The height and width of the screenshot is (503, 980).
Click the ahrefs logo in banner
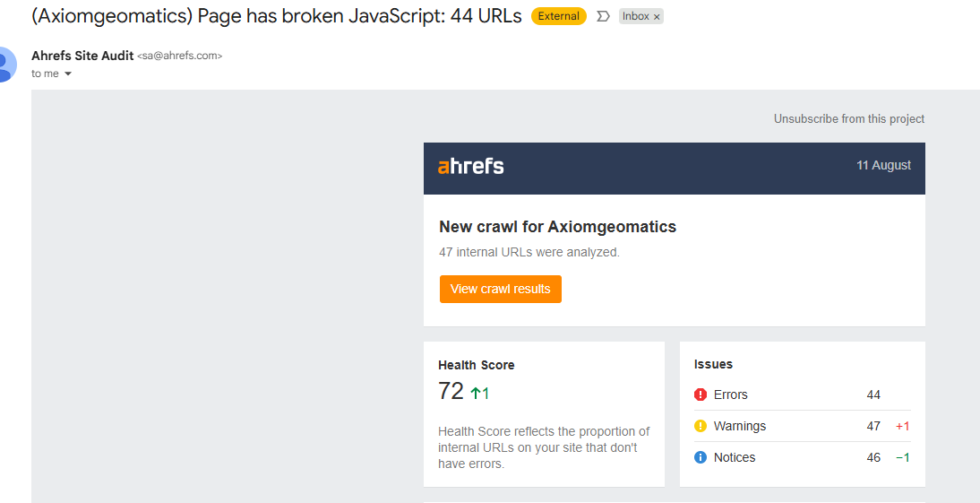(x=470, y=166)
